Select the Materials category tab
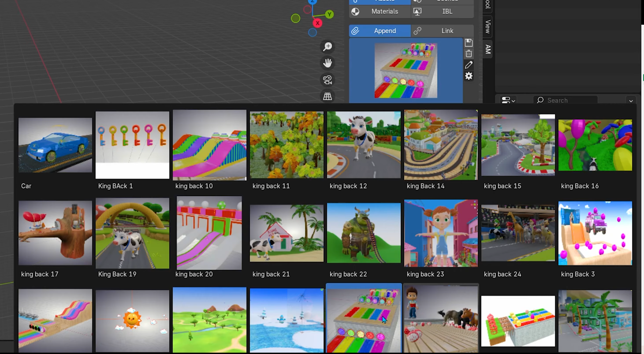Screen dimensions: 644x354 [x=380, y=11]
